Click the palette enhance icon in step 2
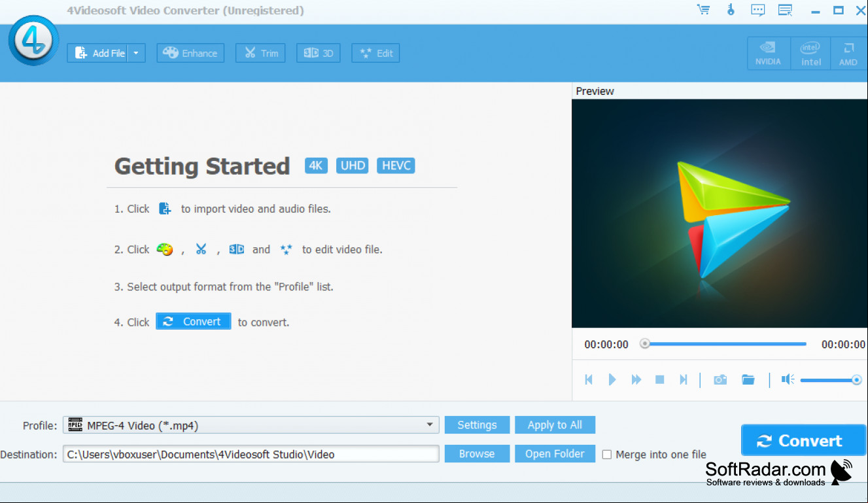 click(x=165, y=249)
